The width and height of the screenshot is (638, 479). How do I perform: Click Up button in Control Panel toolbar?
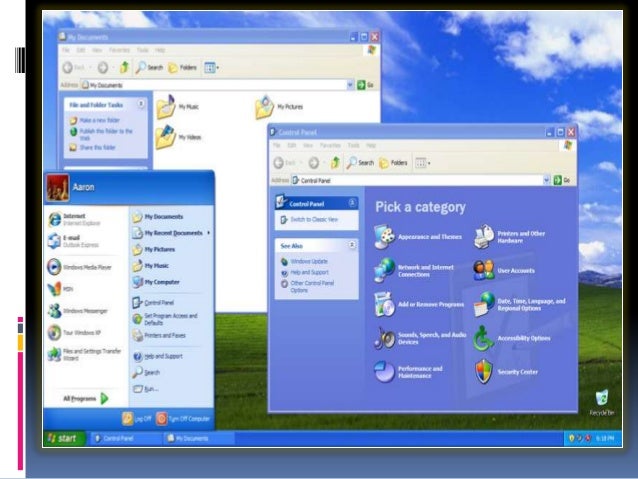(335, 163)
